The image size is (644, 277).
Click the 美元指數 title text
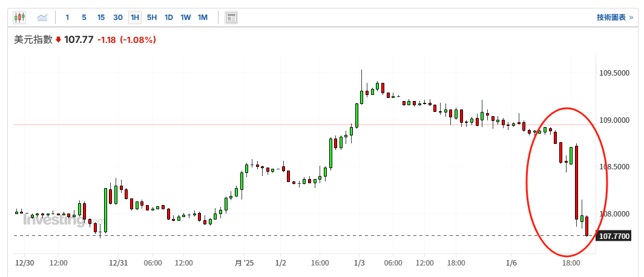tap(33, 40)
